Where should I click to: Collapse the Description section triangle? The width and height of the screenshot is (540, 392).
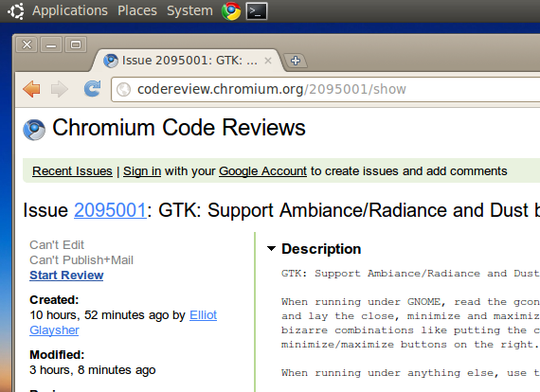click(x=271, y=248)
